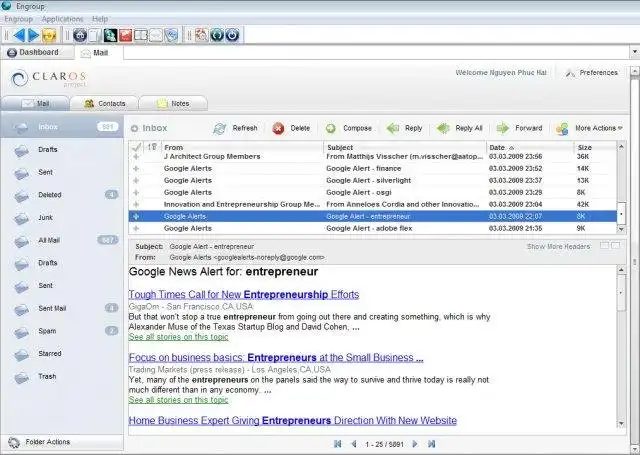The height and width of the screenshot is (455, 640).
Task: Open Home Business Expert Giving Entrepreneurs link
Action: (x=293, y=421)
